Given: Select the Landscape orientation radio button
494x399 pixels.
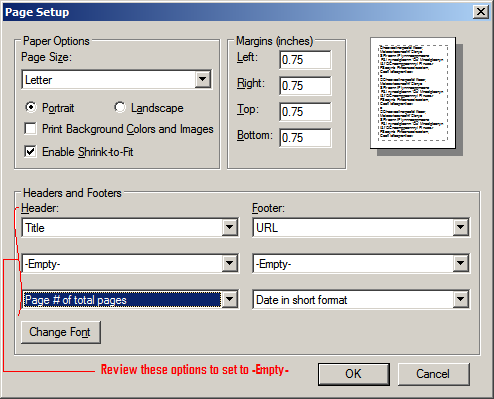Looking at the screenshot, I should pos(120,107).
